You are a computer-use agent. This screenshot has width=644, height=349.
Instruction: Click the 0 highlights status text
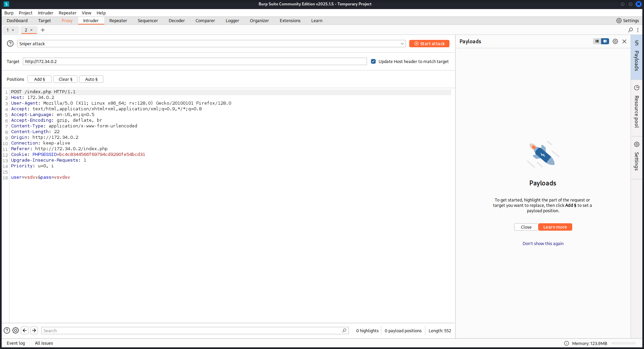367,331
